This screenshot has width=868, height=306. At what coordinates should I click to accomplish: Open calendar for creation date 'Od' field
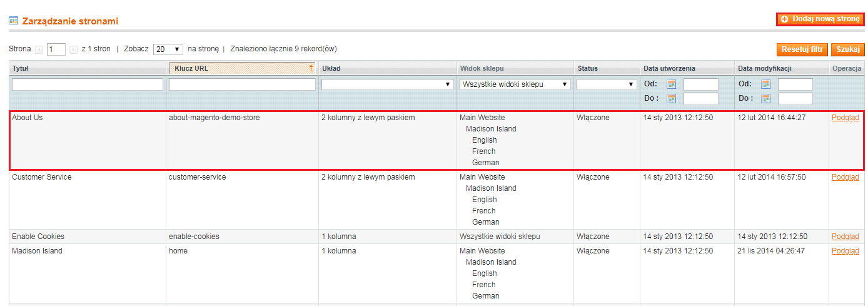click(x=672, y=84)
